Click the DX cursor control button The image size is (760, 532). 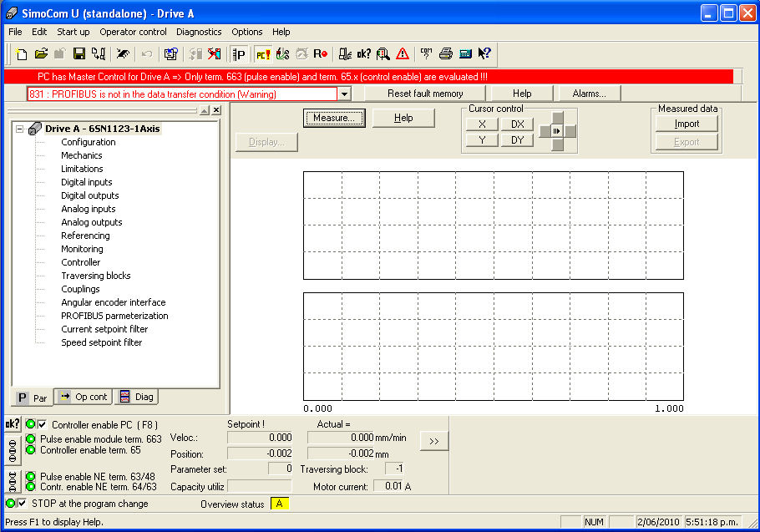(517, 124)
